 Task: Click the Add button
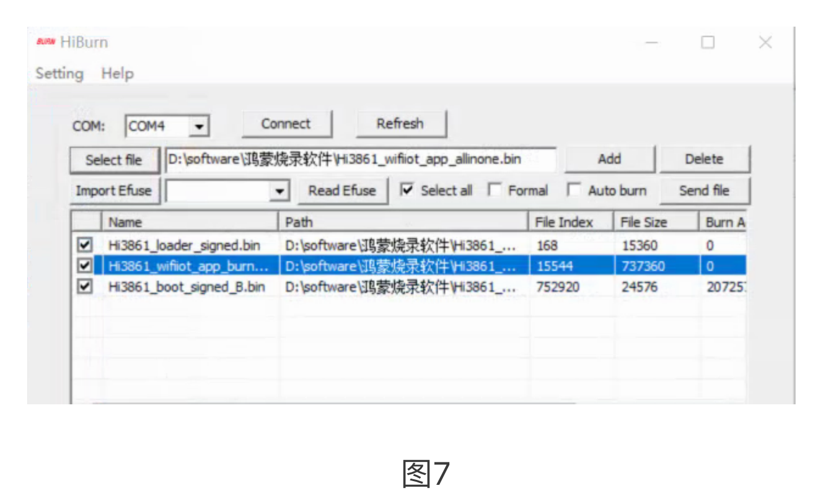pos(609,159)
